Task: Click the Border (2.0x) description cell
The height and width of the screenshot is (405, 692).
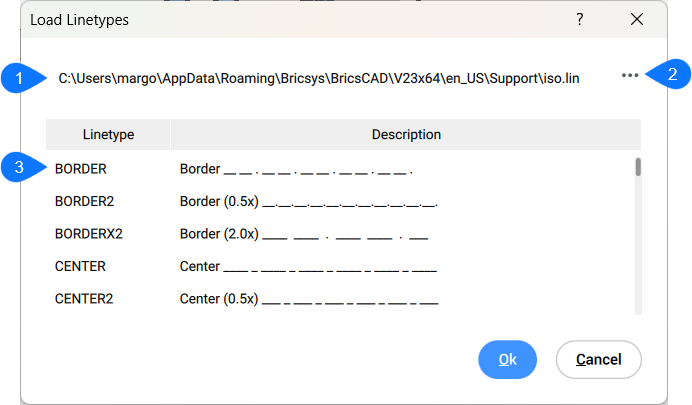Action: pyautogui.click(x=304, y=233)
